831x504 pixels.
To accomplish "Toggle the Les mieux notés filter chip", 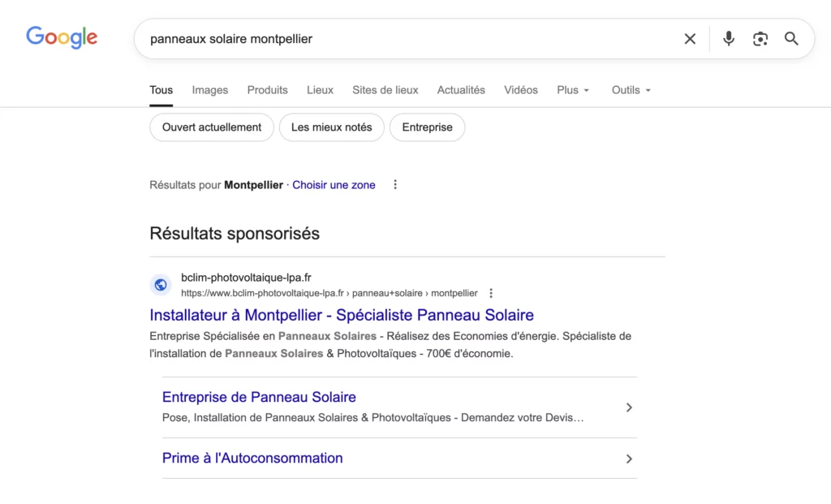I will pos(331,127).
